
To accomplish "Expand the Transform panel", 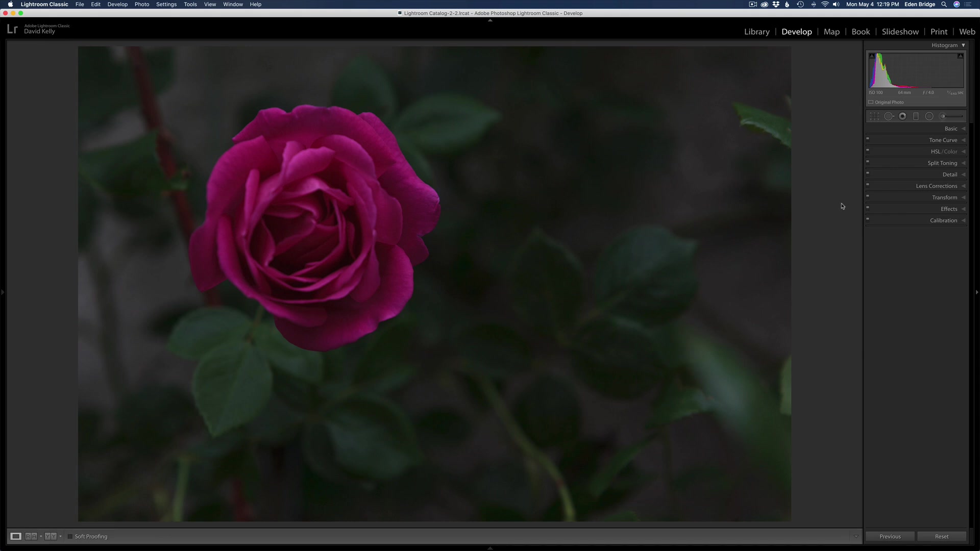I will pyautogui.click(x=963, y=197).
